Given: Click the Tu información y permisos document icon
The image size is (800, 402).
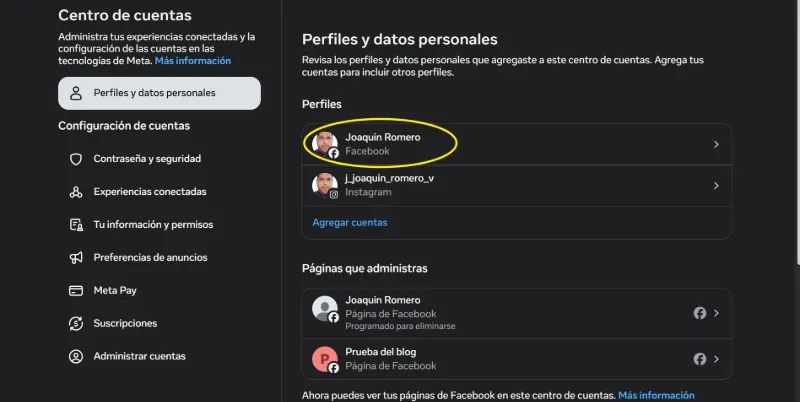Looking at the screenshot, I should point(76,224).
